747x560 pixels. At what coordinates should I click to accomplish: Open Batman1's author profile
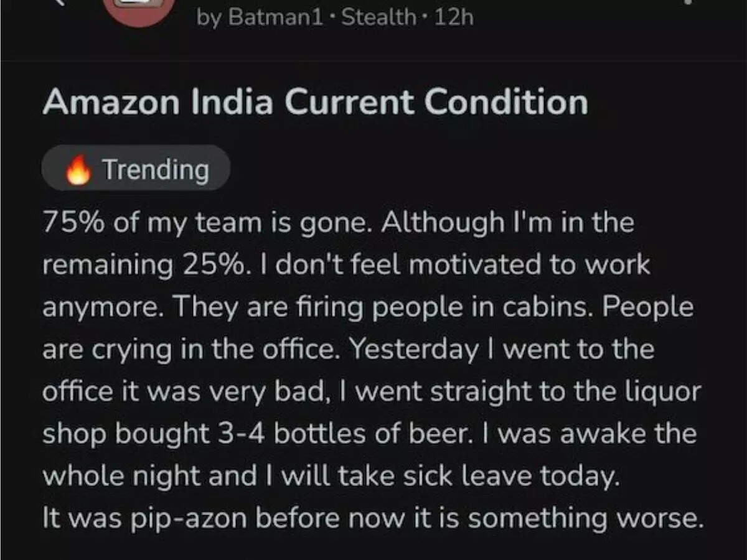pyautogui.click(x=275, y=17)
